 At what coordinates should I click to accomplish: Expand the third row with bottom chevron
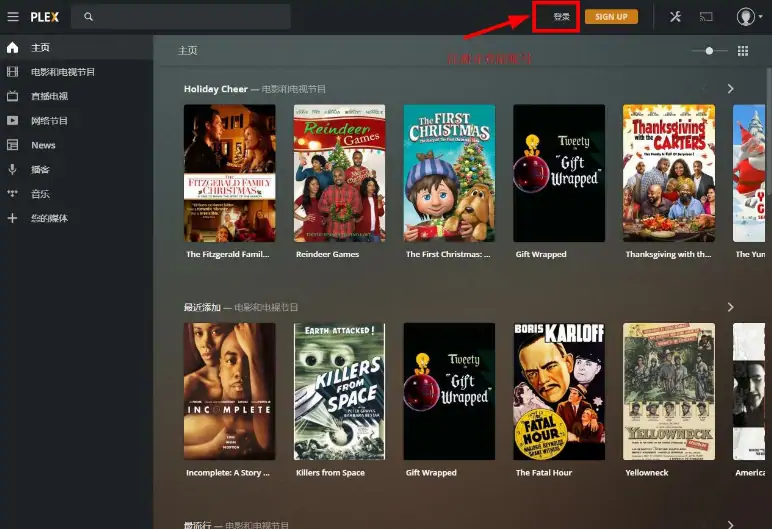coord(731,525)
